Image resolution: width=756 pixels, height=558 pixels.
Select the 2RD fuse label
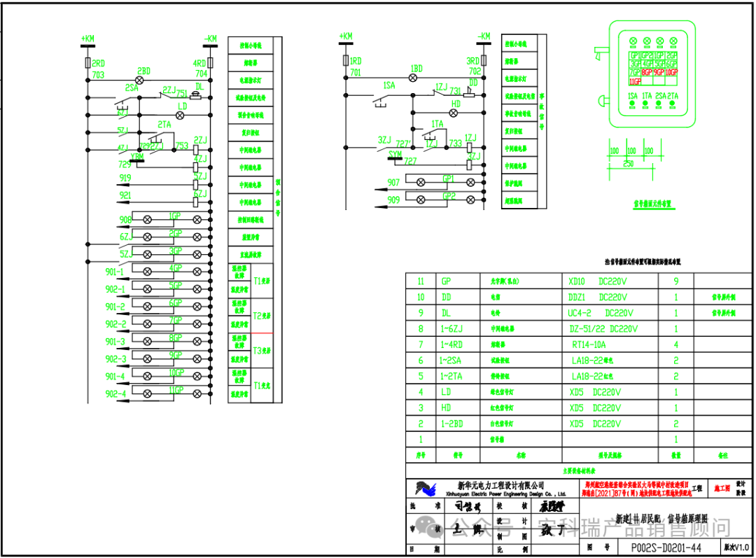point(99,63)
